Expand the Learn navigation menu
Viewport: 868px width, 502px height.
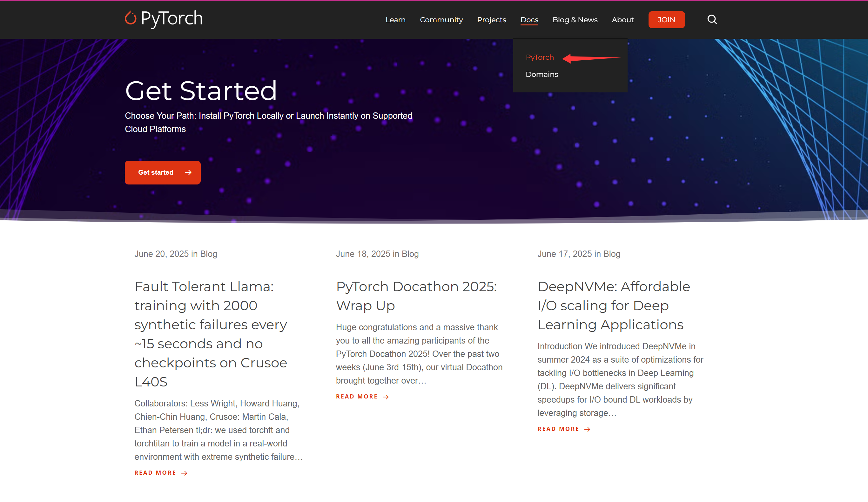click(395, 20)
